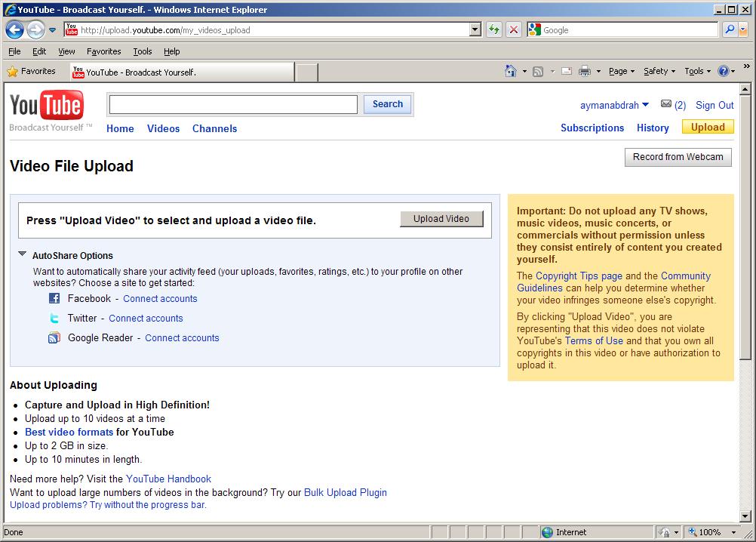
Task: Click the page scrollbar down arrow
Action: [x=745, y=516]
